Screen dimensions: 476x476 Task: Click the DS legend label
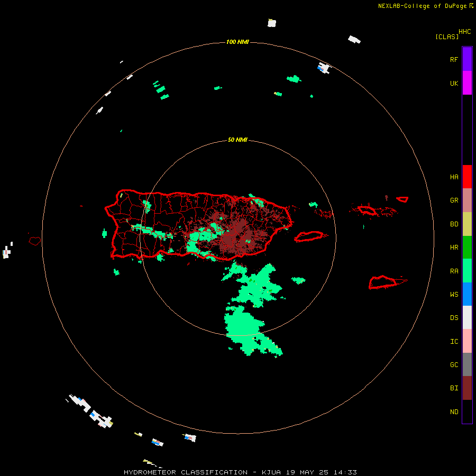coord(454,318)
